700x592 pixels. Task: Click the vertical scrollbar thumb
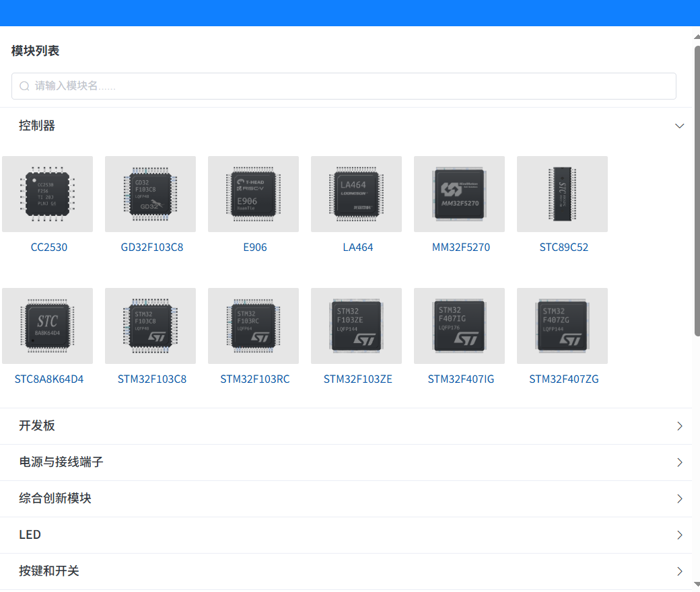(x=697, y=190)
